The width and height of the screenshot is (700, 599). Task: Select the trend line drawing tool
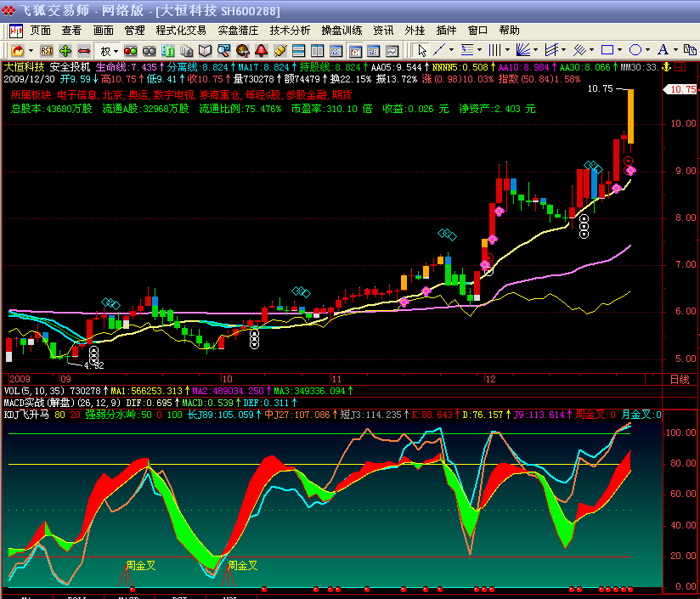439,50
